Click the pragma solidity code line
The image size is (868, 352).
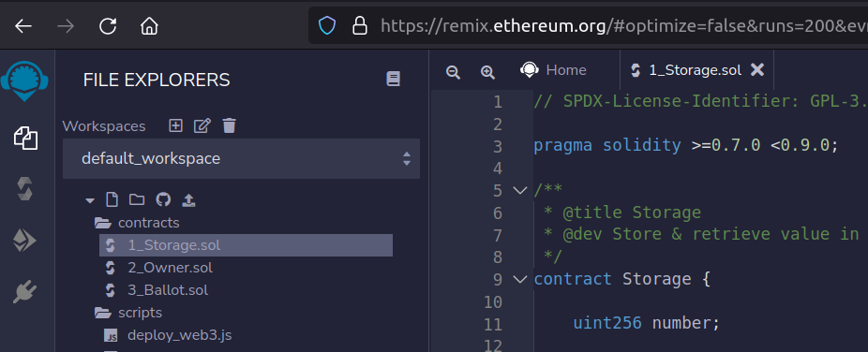click(x=686, y=145)
